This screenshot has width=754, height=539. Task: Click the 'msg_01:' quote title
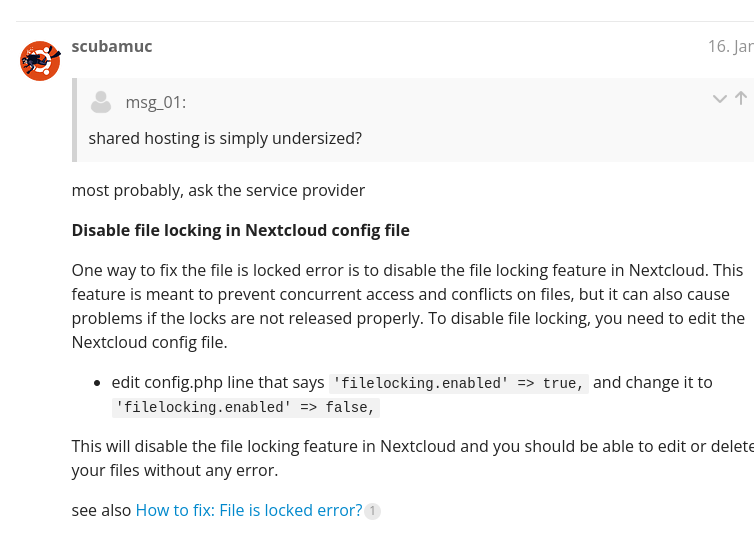pos(155,102)
